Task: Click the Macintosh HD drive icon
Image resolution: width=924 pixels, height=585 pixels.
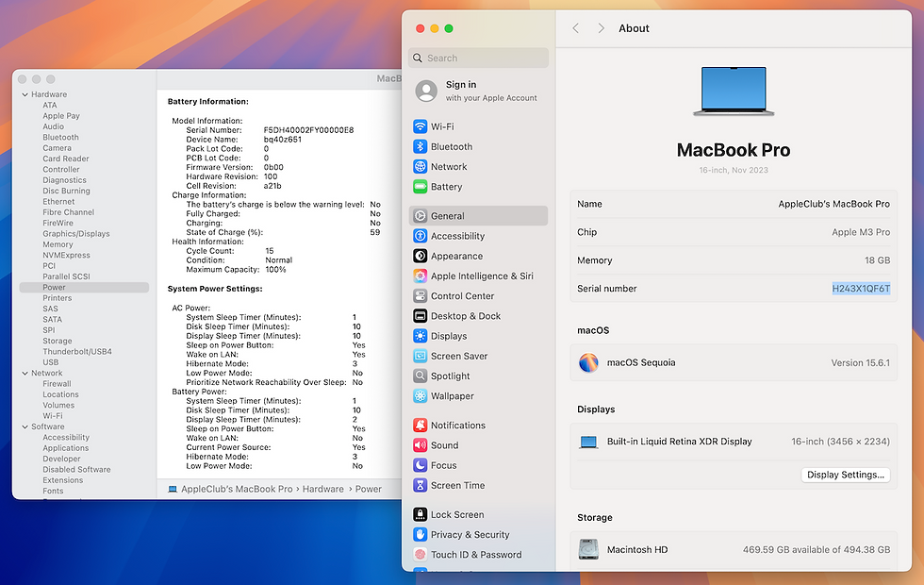Action: point(588,549)
